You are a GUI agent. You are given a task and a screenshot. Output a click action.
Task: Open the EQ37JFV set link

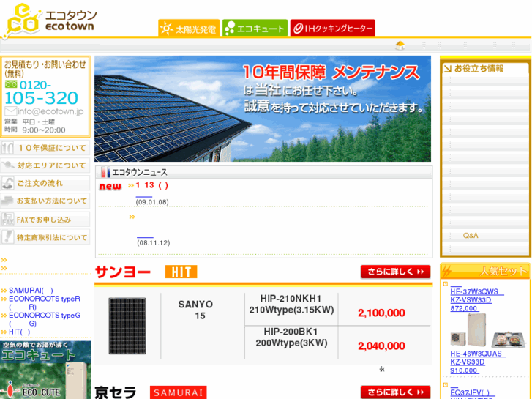coord(473,393)
